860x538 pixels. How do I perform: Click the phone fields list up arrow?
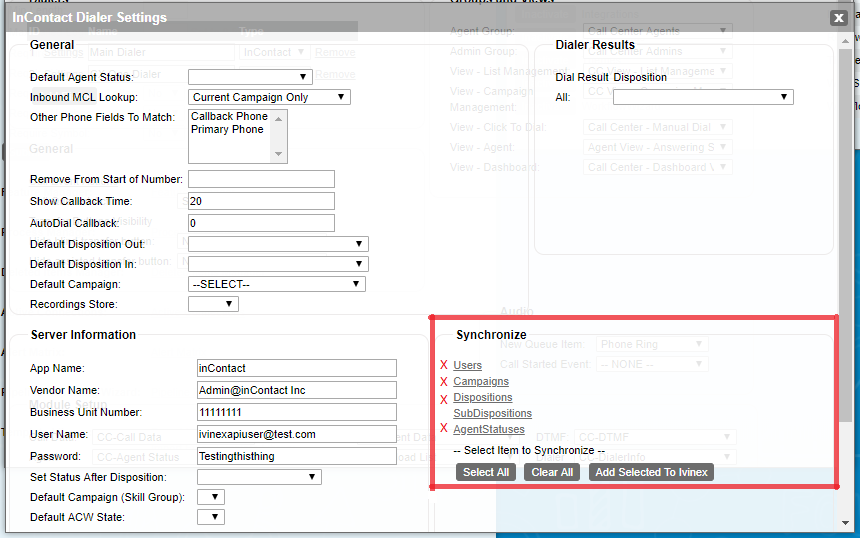(x=279, y=118)
